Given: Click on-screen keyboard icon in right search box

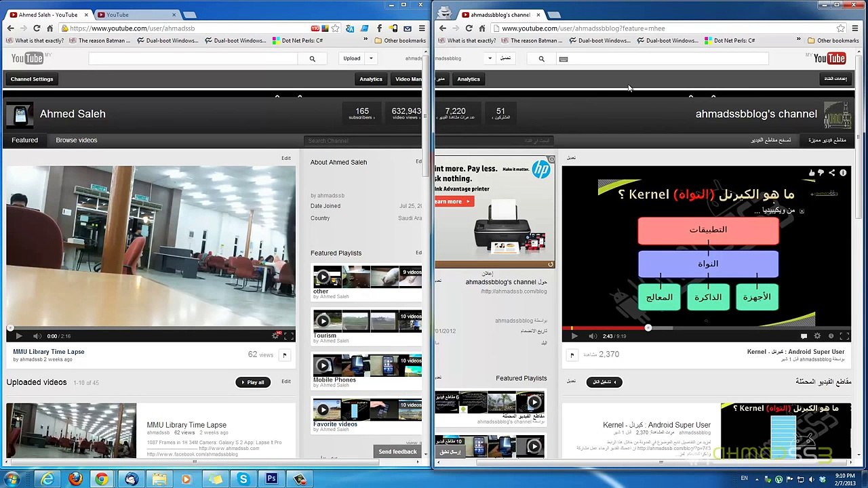Looking at the screenshot, I should (x=563, y=59).
